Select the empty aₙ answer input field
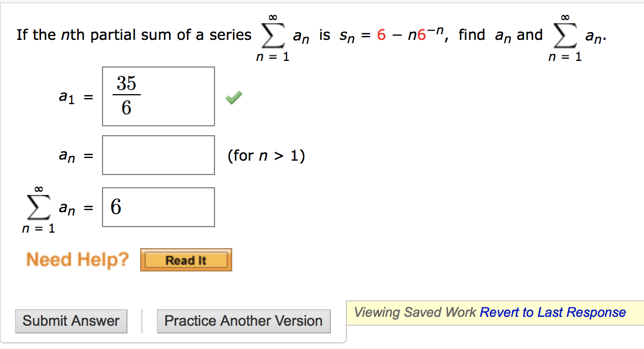Screen dimensions: 644x349 pos(158,155)
